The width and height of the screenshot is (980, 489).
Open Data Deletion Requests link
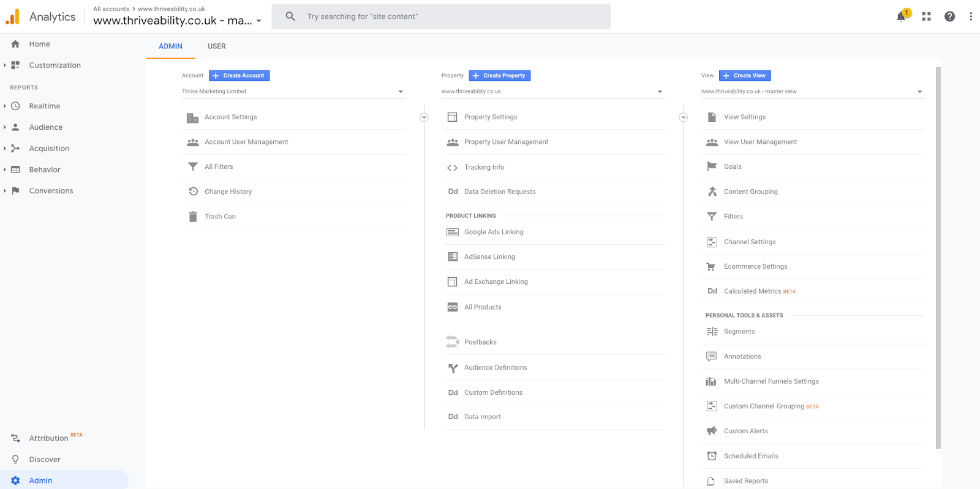point(500,192)
